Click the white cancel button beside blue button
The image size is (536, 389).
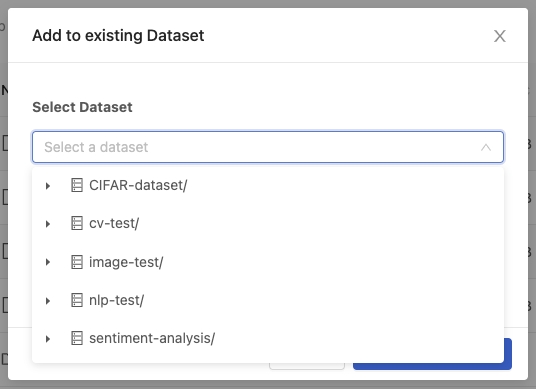(307, 366)
